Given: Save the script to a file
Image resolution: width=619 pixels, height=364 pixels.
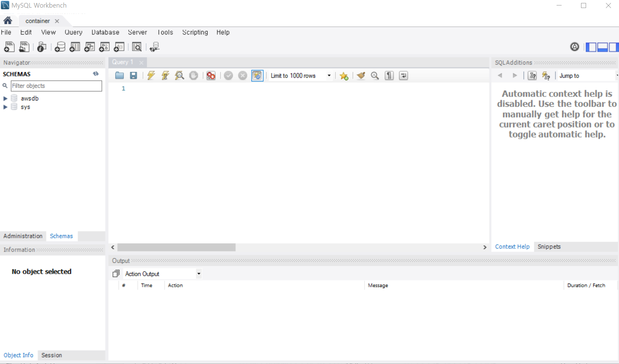Looking at the screenshot, I should coord(133,75).
